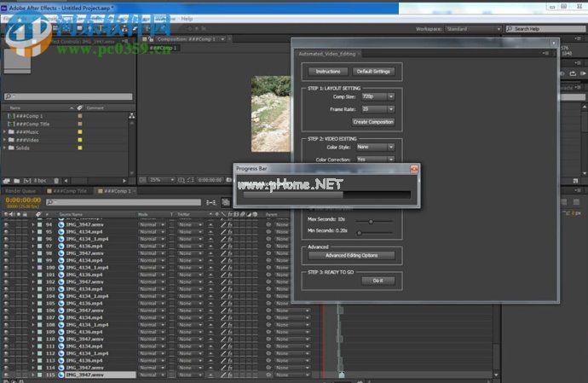Click the Create New Folder icon

(x=16, y=181)
